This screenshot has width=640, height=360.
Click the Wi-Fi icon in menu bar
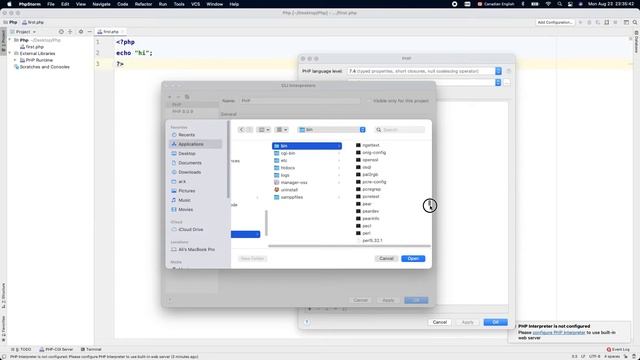coord(548,4)
